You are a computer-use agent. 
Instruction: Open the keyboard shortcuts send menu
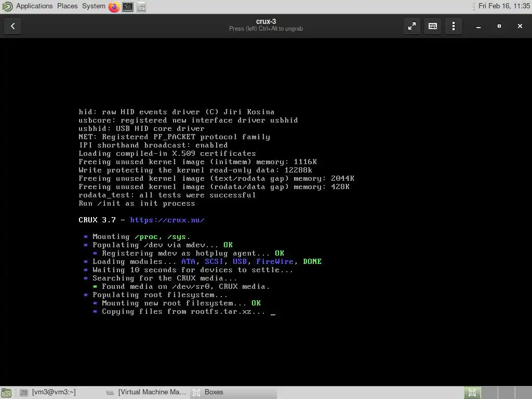point(433,26)
